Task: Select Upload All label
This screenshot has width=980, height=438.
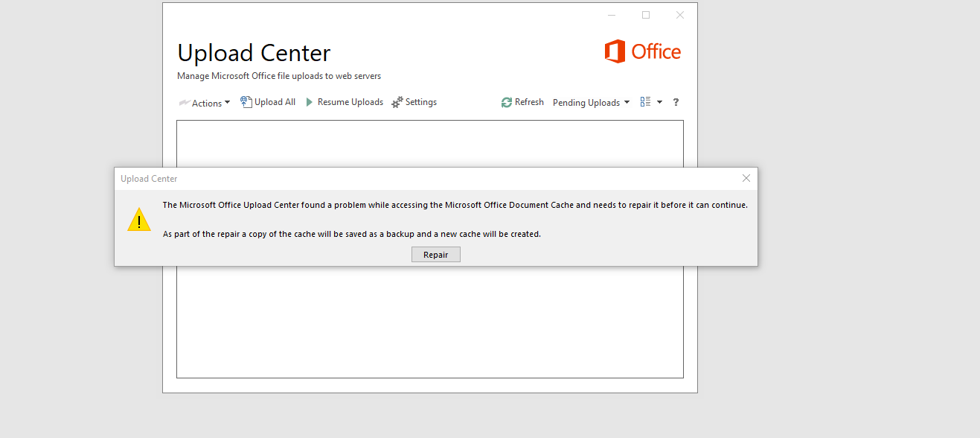Action: click(x=275, y=102)
